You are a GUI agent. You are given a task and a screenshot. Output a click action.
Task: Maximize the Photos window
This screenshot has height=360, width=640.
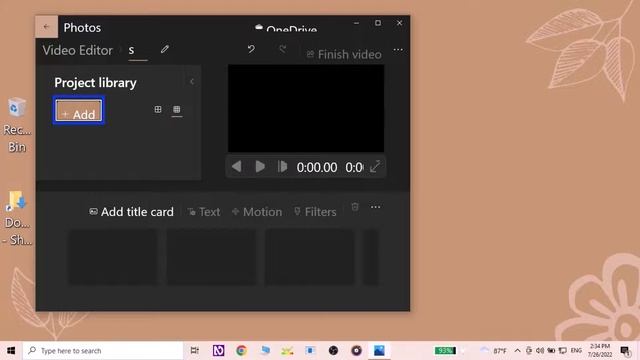coord(378,23)
